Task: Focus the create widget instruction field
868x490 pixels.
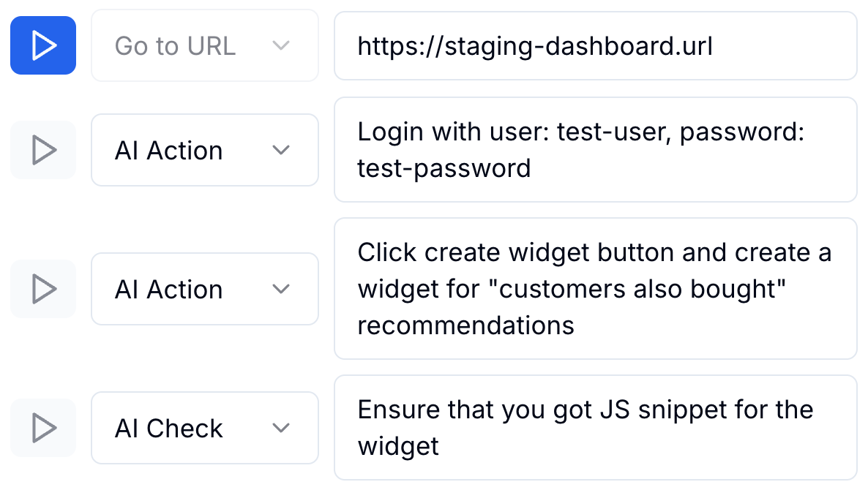Action: coord(594,289)
